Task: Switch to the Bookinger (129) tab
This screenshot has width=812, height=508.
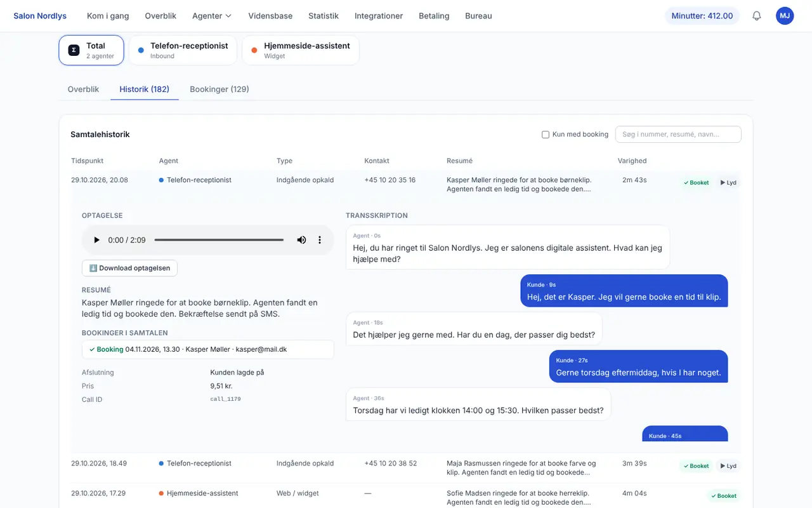Action: click(x=219, y=90)
